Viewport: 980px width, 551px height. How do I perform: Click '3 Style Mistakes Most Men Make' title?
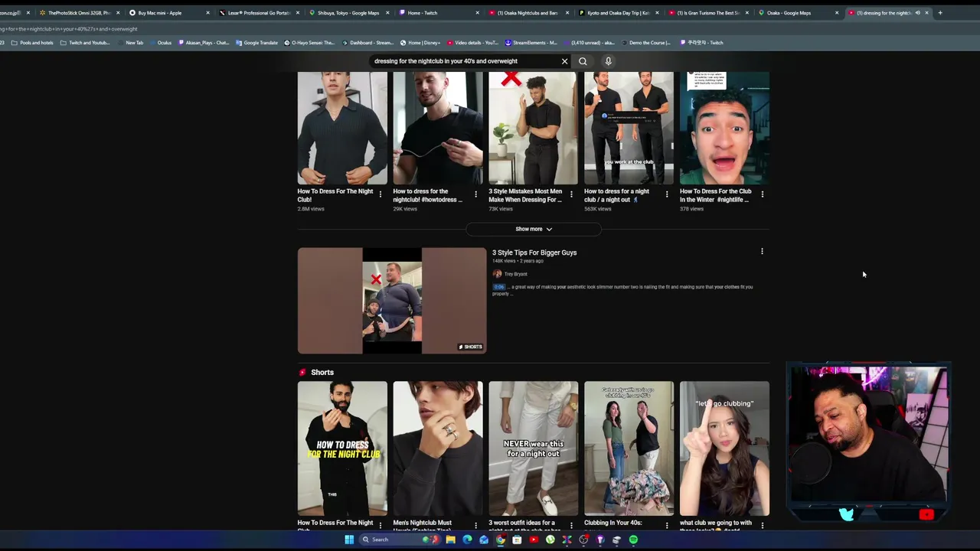coord(525,195)
